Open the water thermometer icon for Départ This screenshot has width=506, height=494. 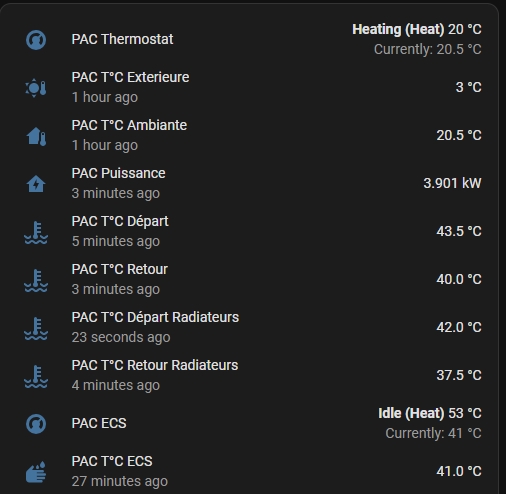click(x=36, y=232)
